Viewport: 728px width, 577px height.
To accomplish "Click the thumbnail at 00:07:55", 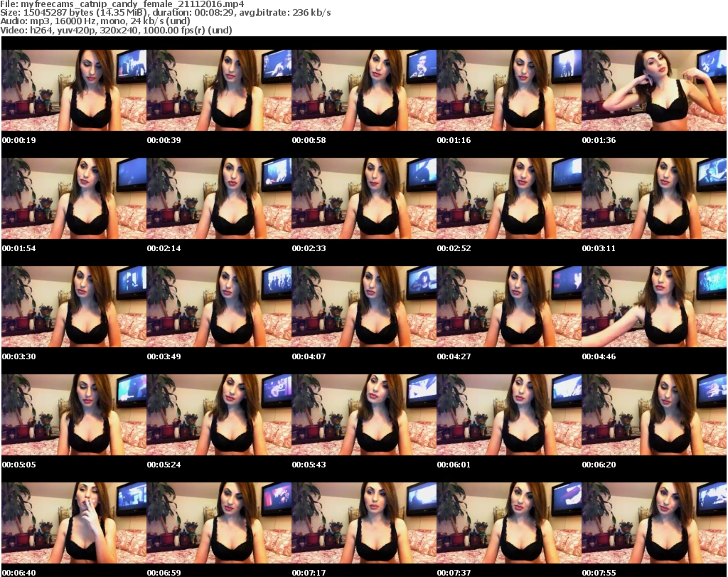I will pos(654,523).
